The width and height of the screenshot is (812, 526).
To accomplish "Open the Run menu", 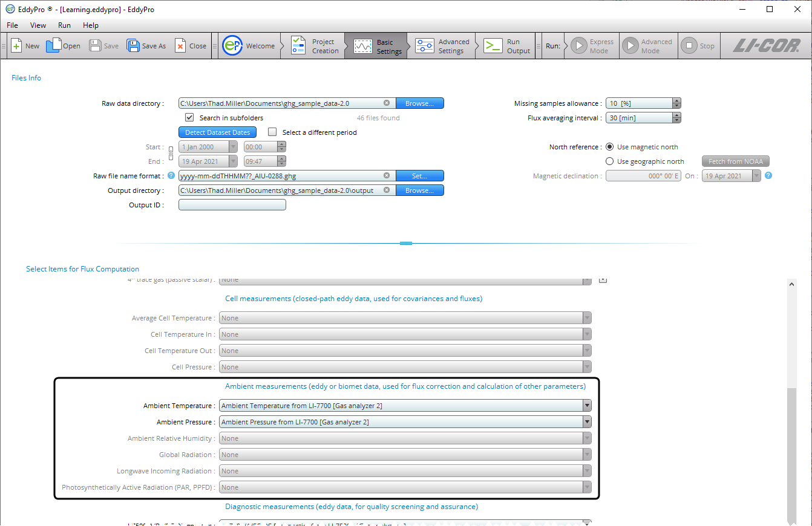I will (x=64, y=25).
